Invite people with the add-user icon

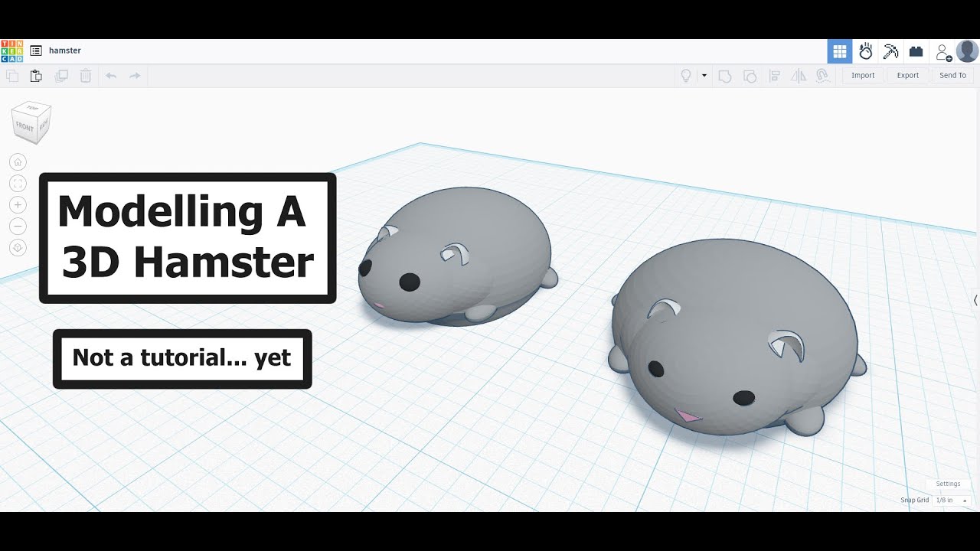pos(943,52)
